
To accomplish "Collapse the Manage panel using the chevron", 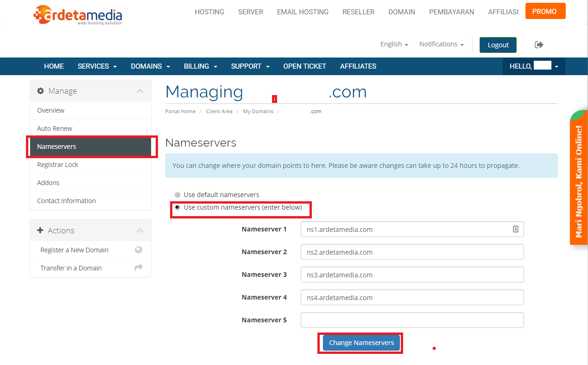I will [x=140, y=91].
